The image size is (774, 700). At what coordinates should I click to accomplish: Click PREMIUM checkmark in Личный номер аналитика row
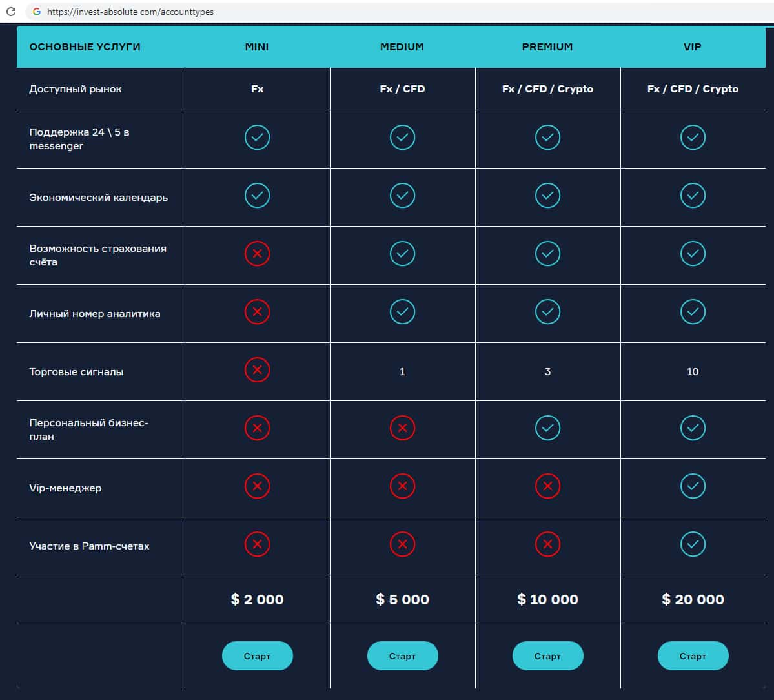[547, 311]
